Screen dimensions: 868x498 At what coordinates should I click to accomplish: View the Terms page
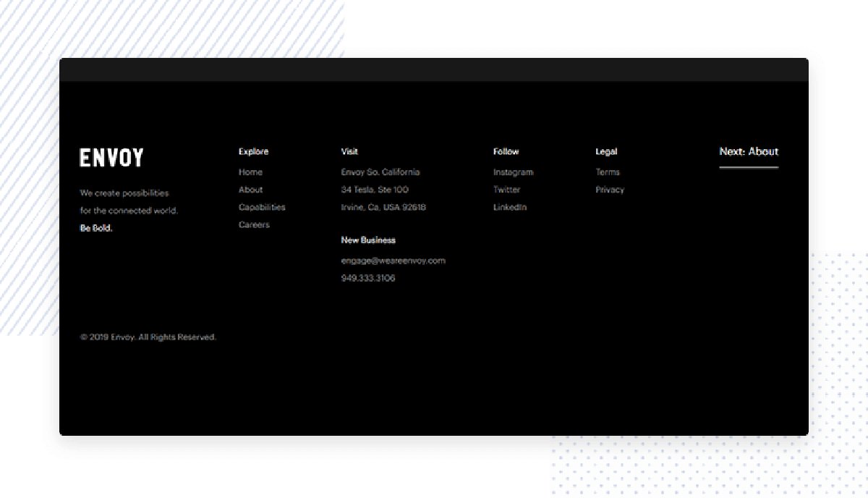click(x=608, y=172)
